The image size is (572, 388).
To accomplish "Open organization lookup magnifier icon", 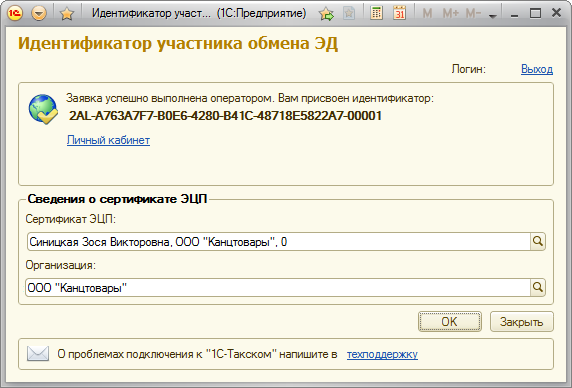I will pos(538,287).
